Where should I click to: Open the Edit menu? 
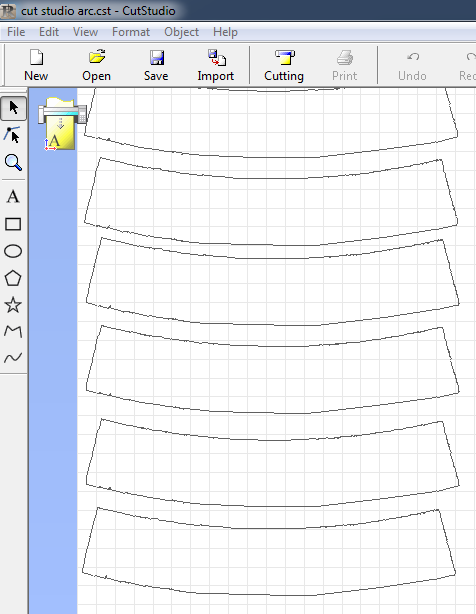coord(49,32)
